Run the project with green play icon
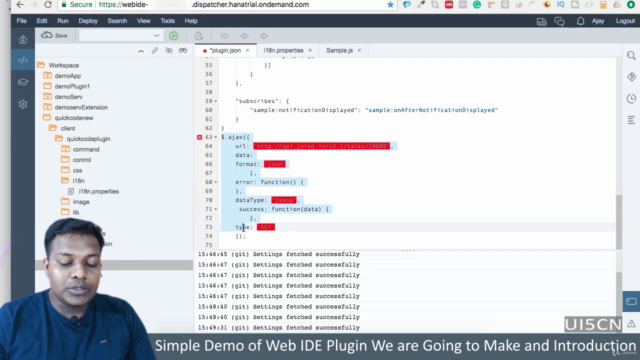Viewport: 640px width, 360px height. click(x=173, y=36)
